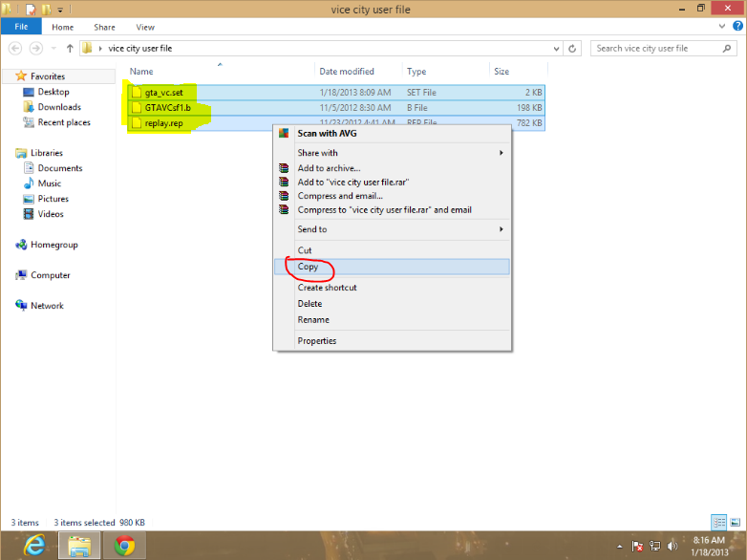Screen dimensions: 747x560
Task: Open recent locations dropdown arrow
Action: [x=53, y=48]
